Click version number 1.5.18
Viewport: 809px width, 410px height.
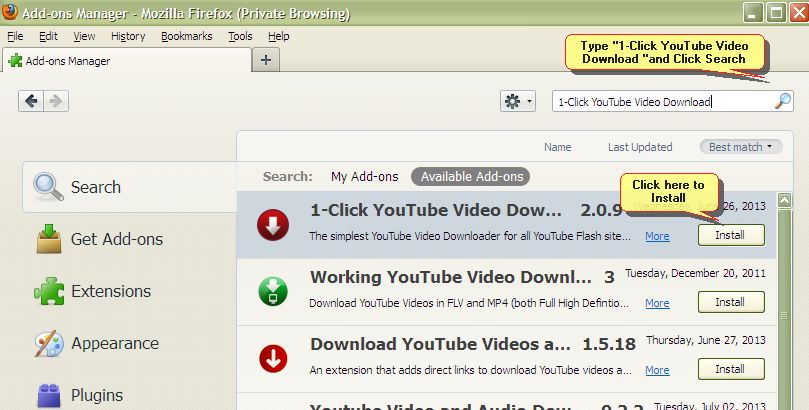coord(609,344)
